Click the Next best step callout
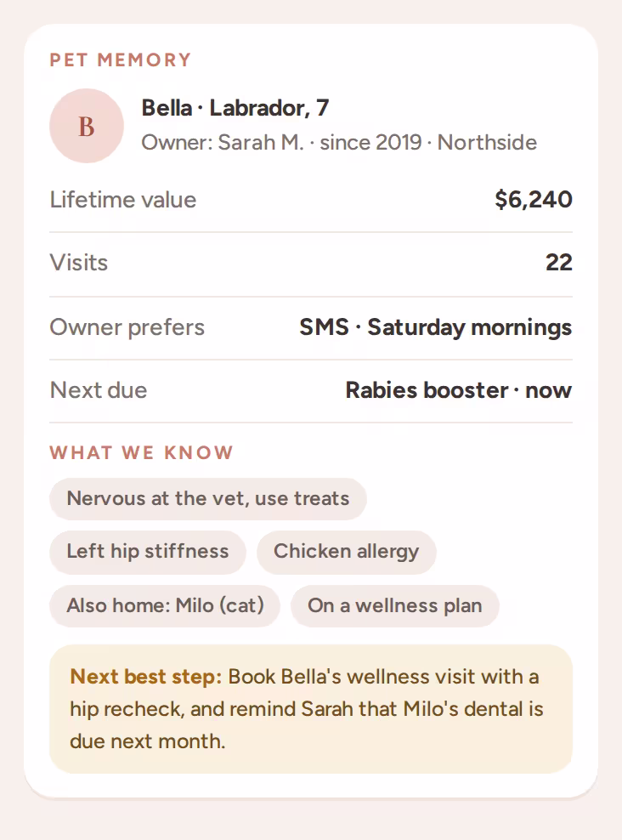This screenshot has width=622, height=840. click(311, 709)
